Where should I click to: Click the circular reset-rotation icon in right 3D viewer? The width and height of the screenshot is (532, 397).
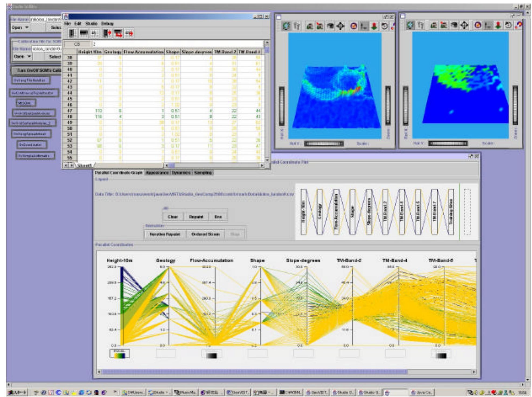click(508, 25)
